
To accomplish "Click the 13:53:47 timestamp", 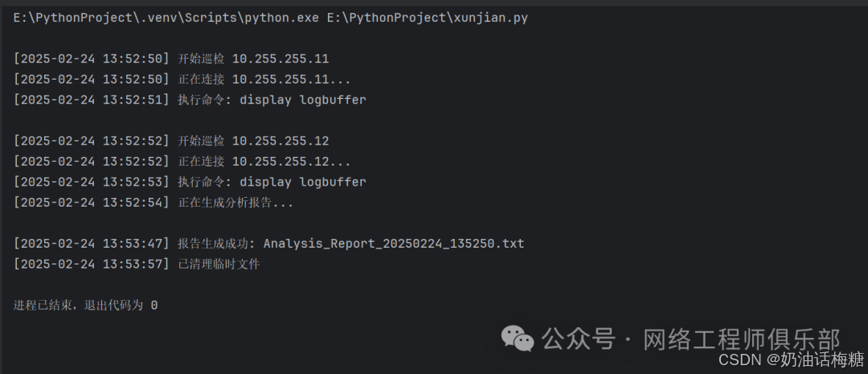I will click(133, 244).
